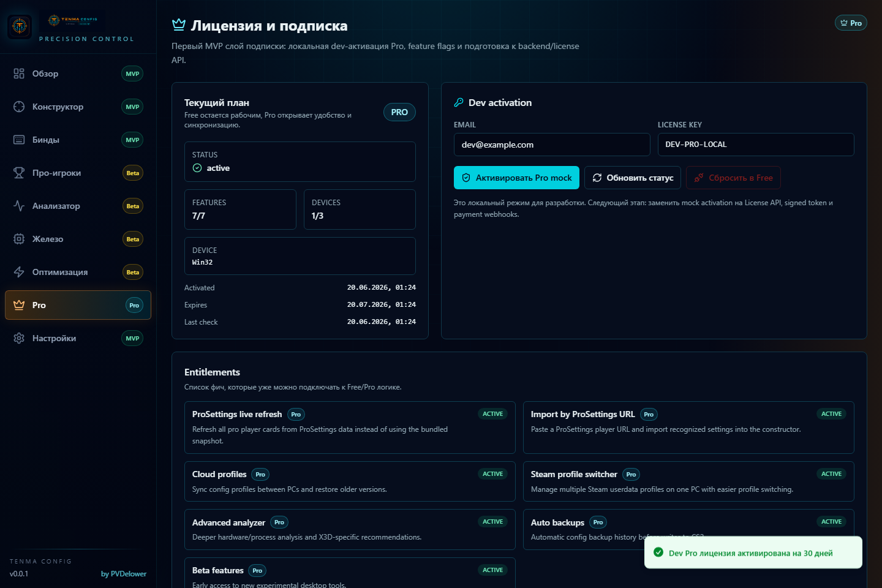The height and width of the screenshot is (588, 882).
Task: Click the Железо chip icon
Action: point(19,239)
